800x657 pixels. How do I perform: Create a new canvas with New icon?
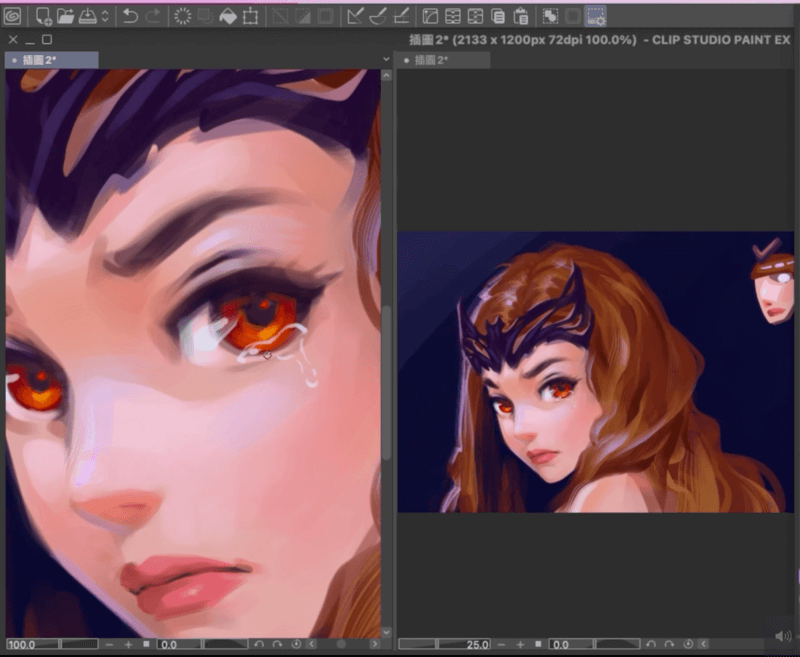tap(44, 16)
